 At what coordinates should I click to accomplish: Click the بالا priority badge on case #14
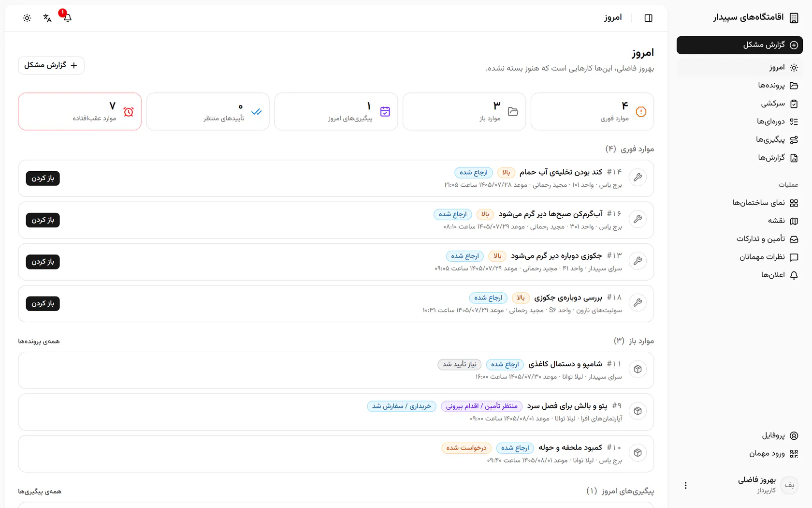(506, 173)
